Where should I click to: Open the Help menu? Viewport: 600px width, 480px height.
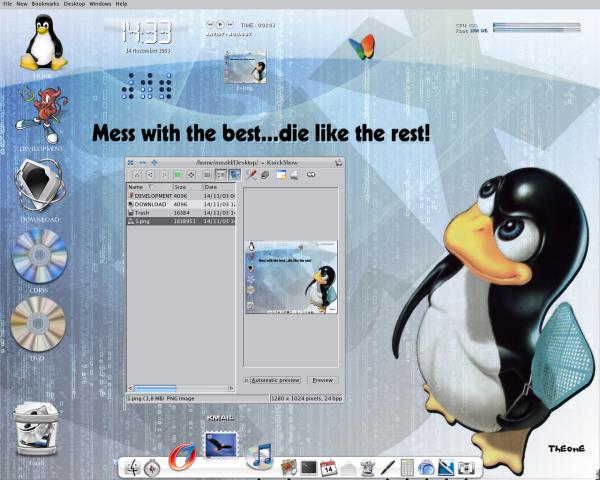coord(121,4)
